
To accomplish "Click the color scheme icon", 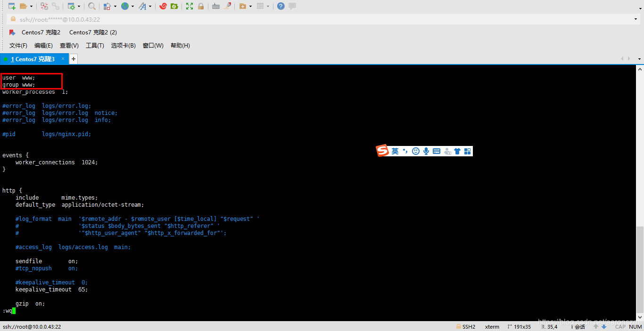I will 107,6.
